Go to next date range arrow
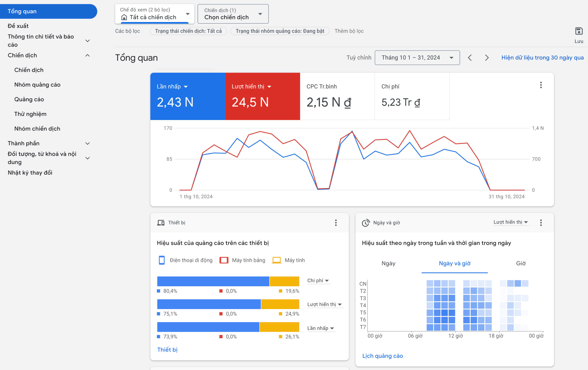This screenshot has width=588, height=370. click(487, 58)
